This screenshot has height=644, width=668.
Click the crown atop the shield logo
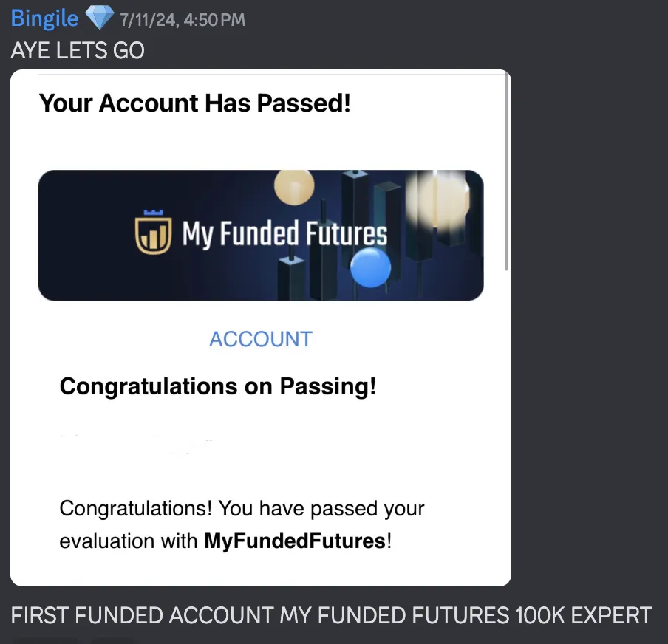154,212
